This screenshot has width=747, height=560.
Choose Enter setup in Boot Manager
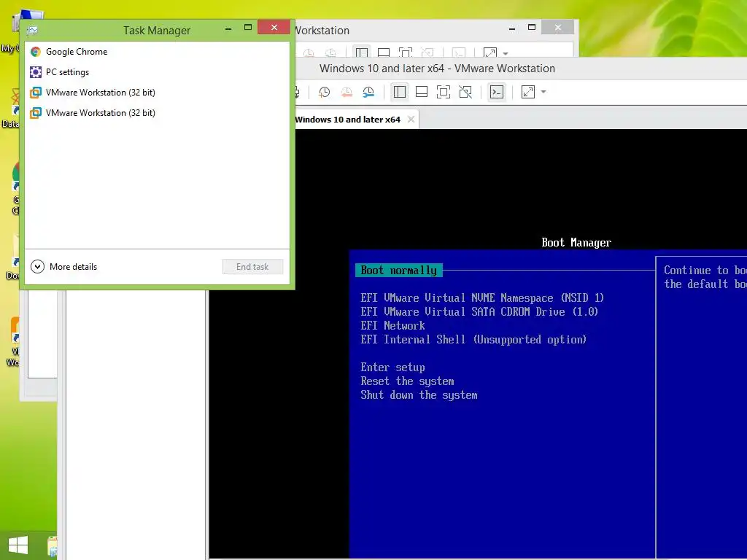392,367
